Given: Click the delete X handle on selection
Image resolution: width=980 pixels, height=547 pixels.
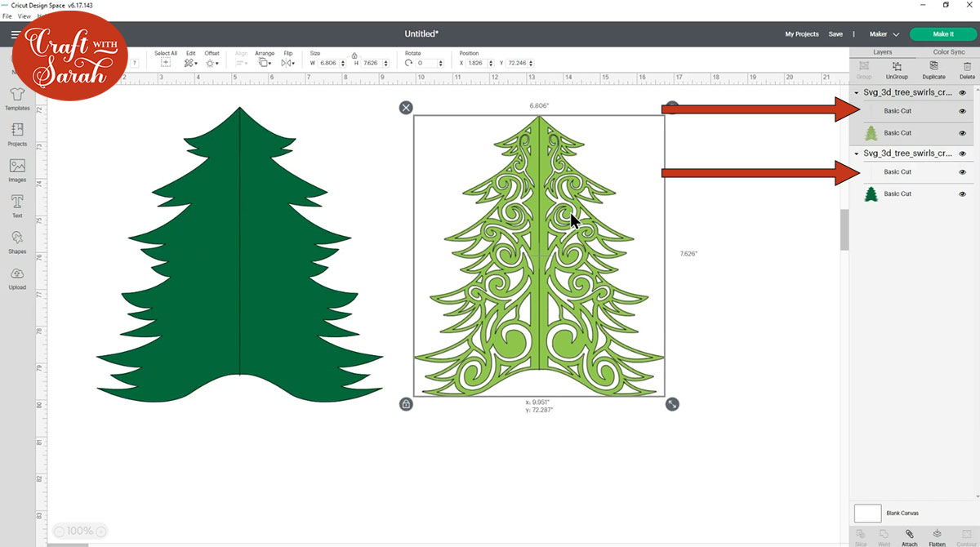Looking at the screenshot, I should click(x=406, y=108).
